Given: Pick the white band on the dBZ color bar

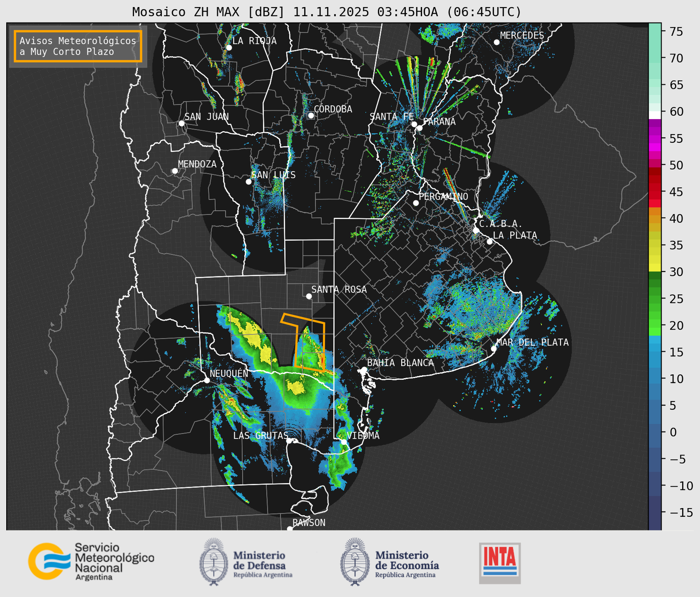Looking at the screenshot, I should 655,115.
